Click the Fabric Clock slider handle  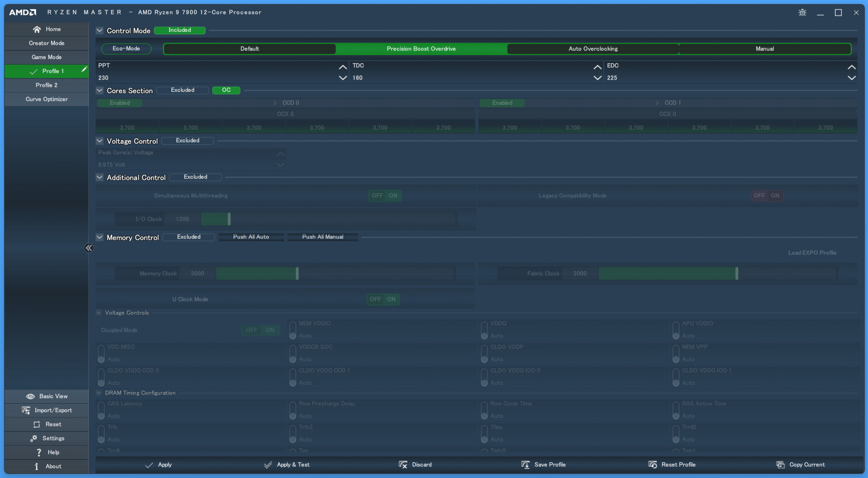coord(736,274)
